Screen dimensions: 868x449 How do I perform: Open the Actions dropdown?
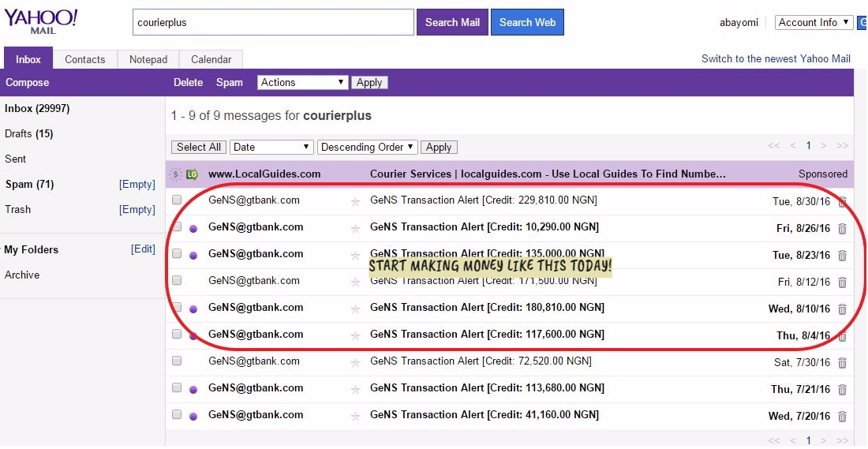pos(302,83)
